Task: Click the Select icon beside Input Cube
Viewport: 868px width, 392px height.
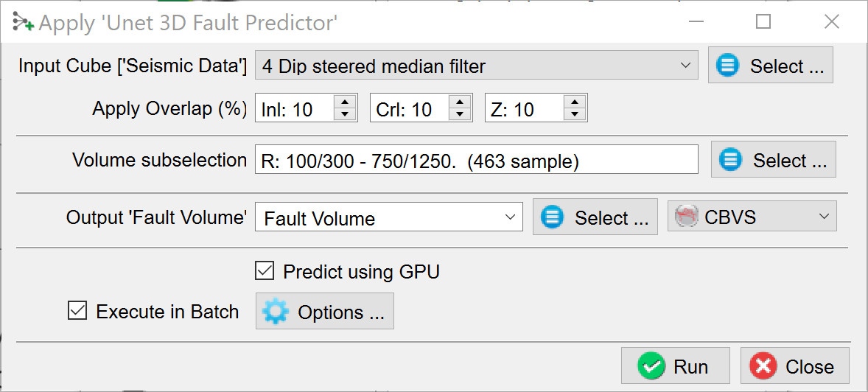Action: [x=727, y=66]
